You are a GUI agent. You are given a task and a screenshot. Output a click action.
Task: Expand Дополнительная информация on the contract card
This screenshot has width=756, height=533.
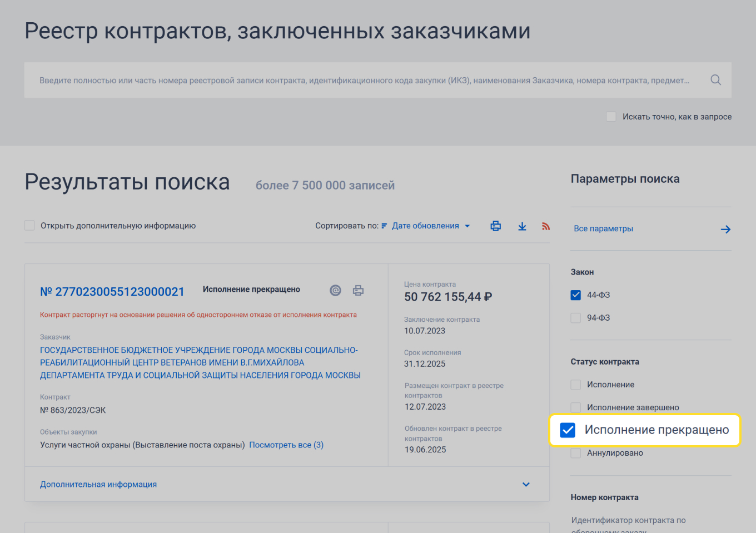click(98, 484)
